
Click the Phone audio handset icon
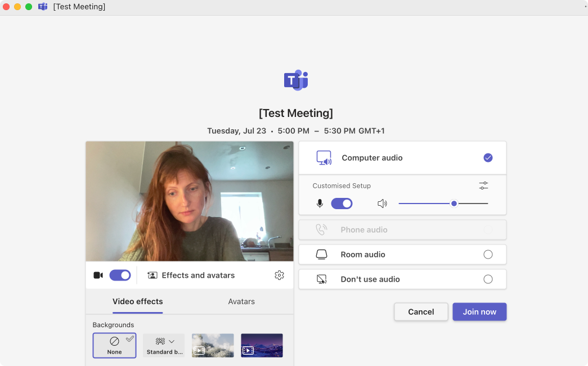pyautogui.click(x=321, y=229)
